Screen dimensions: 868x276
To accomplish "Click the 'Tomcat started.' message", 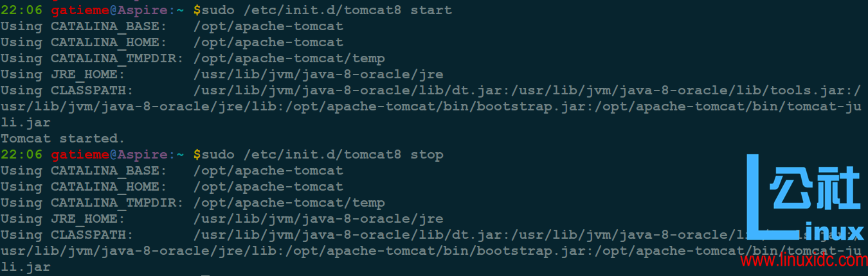I will tap(63, 139).
